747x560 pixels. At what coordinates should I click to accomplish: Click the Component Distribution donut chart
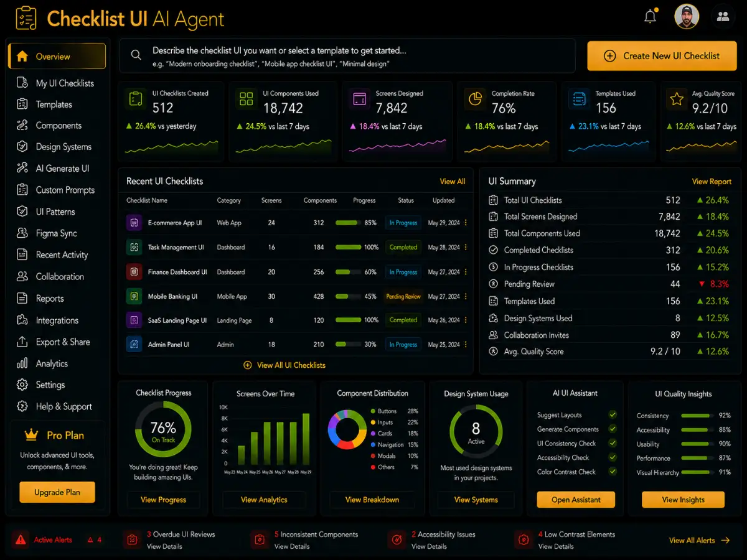click(347, 429)
